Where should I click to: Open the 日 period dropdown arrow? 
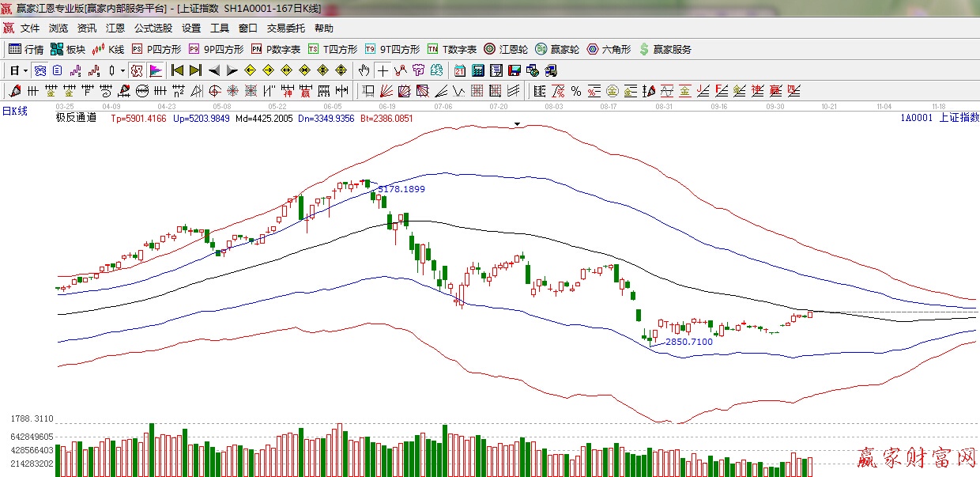click(x=25, y=70)
